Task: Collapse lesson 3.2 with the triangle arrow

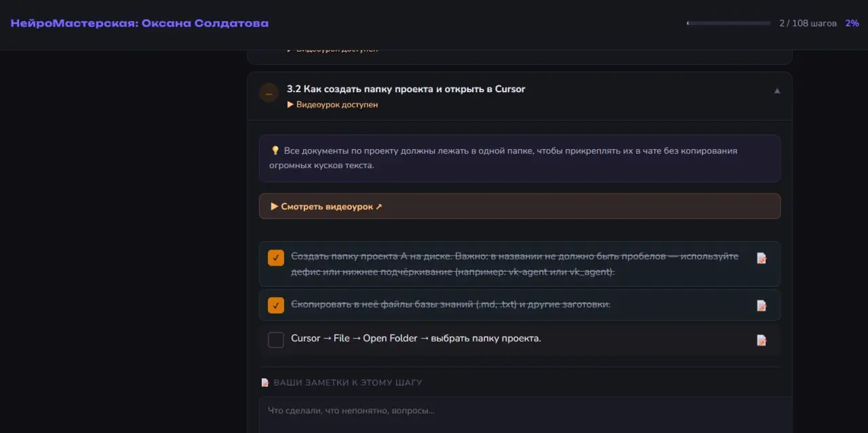Action: 777,90
